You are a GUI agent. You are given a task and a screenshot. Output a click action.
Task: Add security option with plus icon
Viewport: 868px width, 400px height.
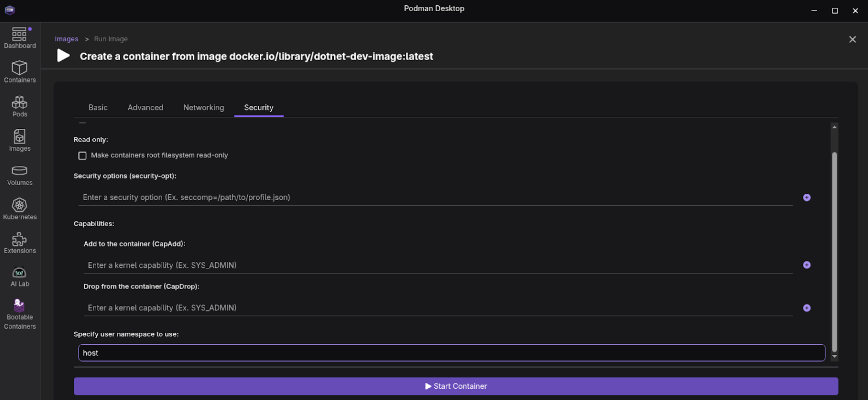coord(806,197)
